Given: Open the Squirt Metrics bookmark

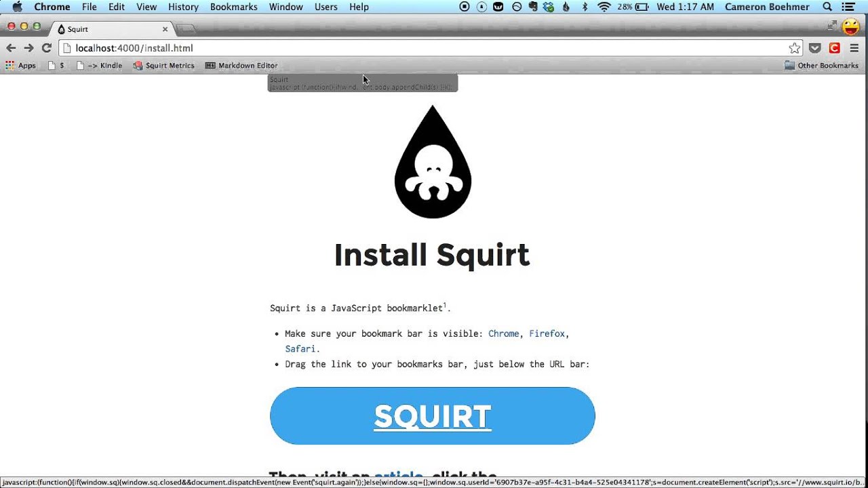Looking at the screenshot, I should tap(164, 66).
